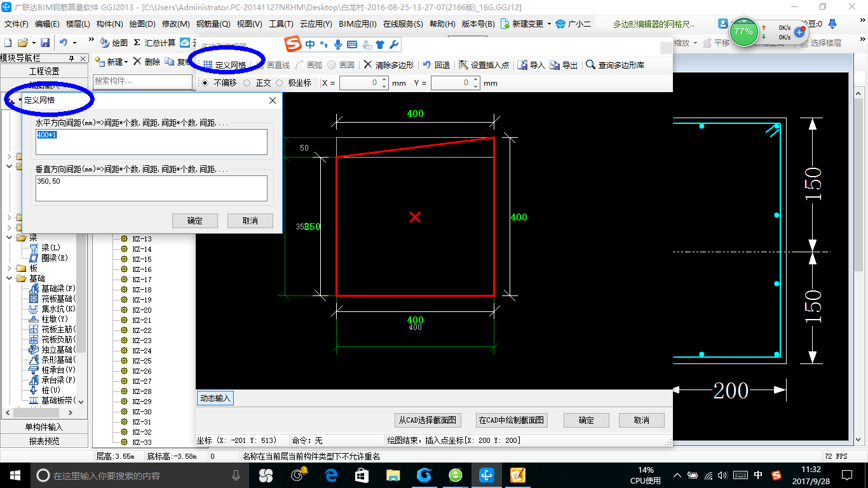Open the 构件(N) menu
Image resolution: width=868 pixels, height=488 pixels.
(109, 24)
